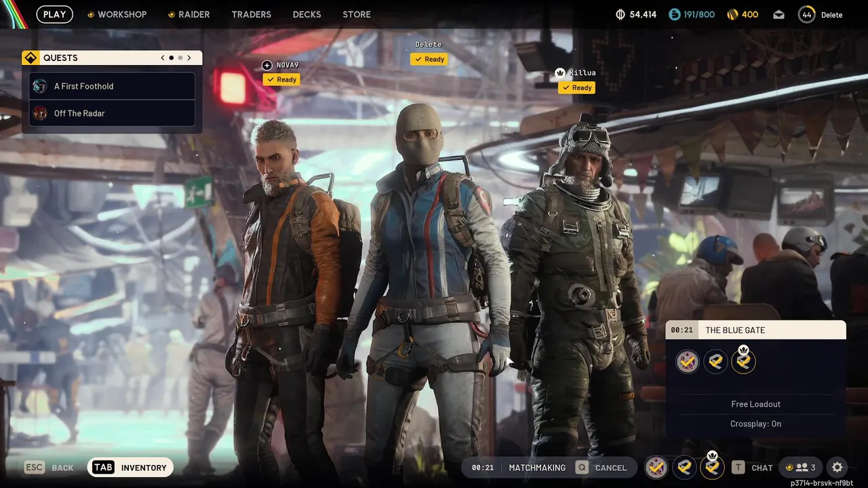Click crowned squad emblem in Blue Gate panel
The image size is (868, 488).
coord(743,360)
